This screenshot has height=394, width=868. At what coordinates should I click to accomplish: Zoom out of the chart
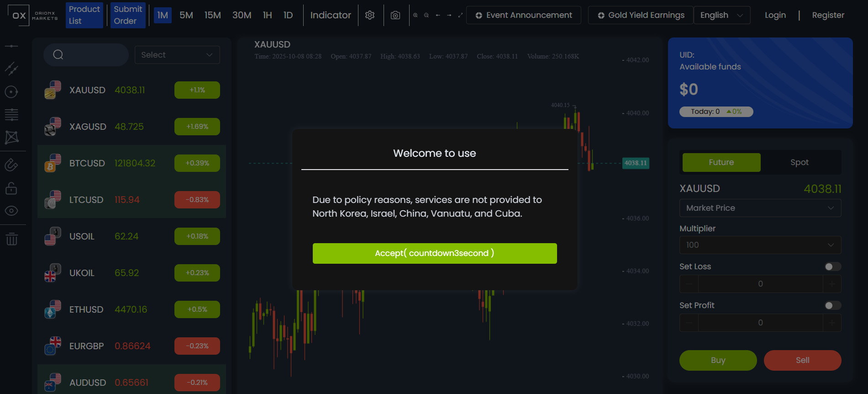pyautogui.click(x=426, y=15)
